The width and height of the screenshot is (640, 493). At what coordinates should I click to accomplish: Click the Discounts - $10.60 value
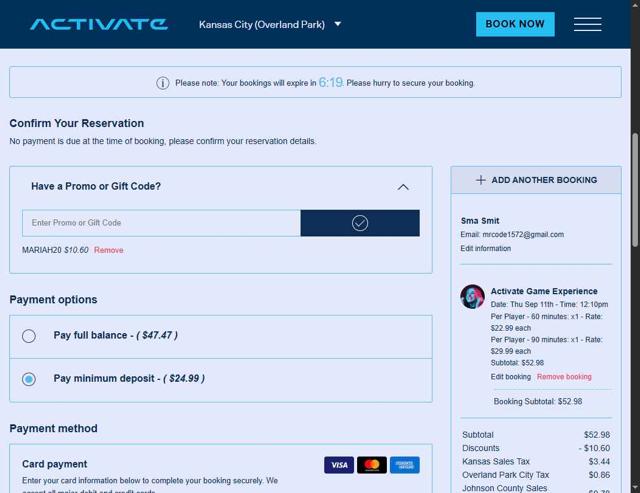point(594,448)
